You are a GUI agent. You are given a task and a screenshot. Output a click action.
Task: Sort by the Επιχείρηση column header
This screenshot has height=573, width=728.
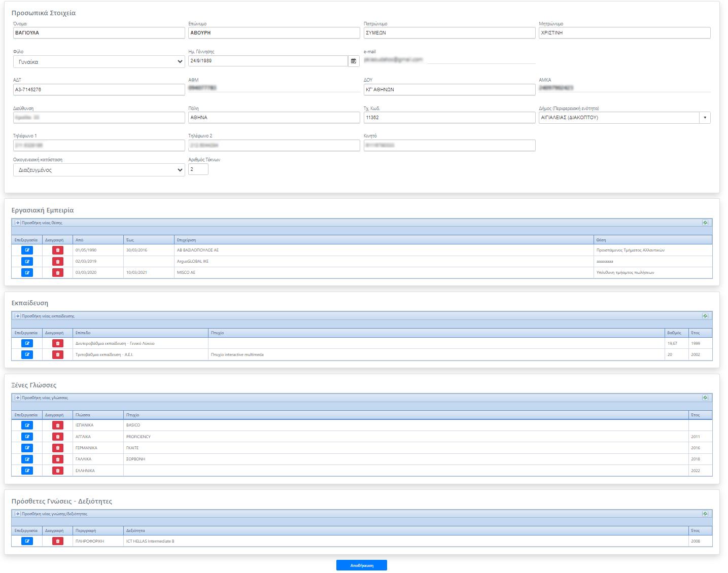pyautogui.click(x=186, y=240)
